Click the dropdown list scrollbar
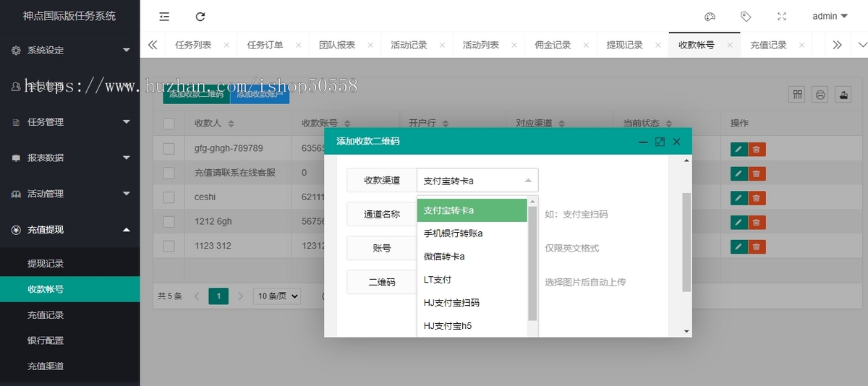868x386 pixels. tap(533, 262)
